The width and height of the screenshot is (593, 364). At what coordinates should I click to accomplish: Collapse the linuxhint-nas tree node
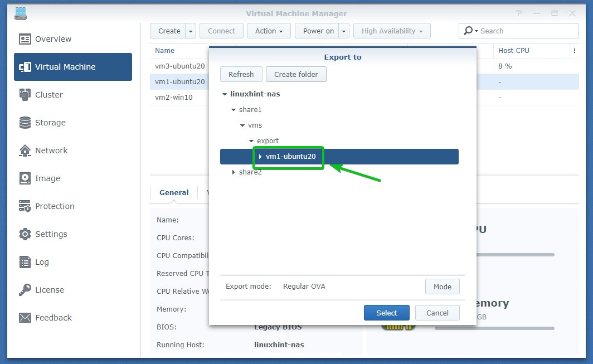225,94
